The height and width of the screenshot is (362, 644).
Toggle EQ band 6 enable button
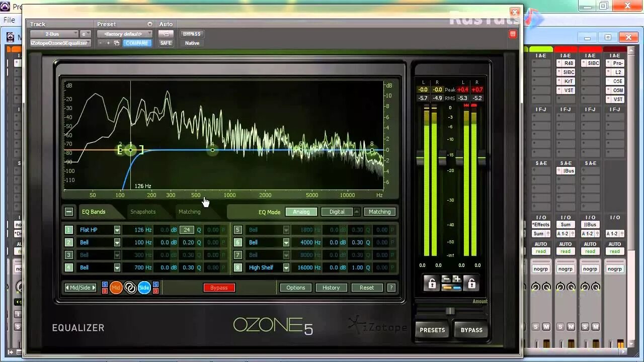coord(237,242)
